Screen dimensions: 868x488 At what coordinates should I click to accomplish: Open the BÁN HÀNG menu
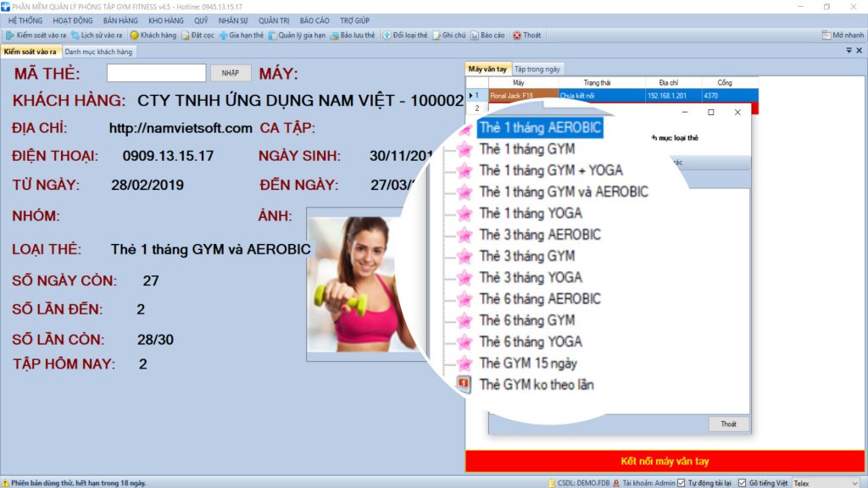pos(120,20)
